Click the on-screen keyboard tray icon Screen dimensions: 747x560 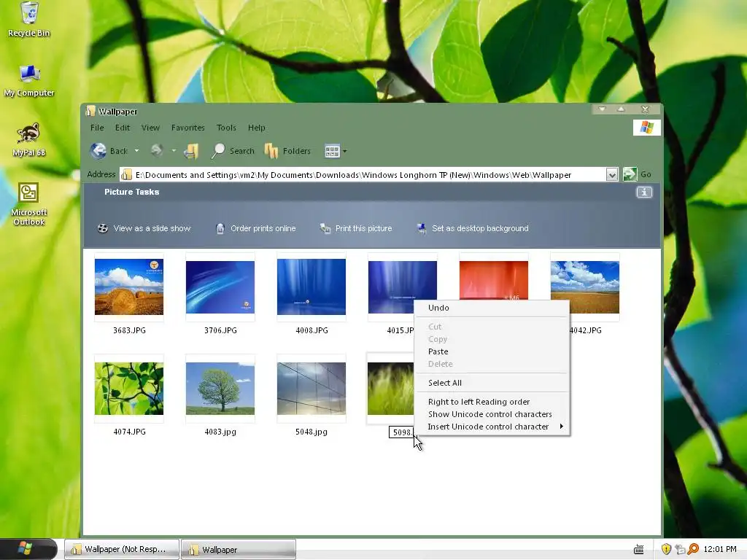pyautogui.click(x=639, y=550)
